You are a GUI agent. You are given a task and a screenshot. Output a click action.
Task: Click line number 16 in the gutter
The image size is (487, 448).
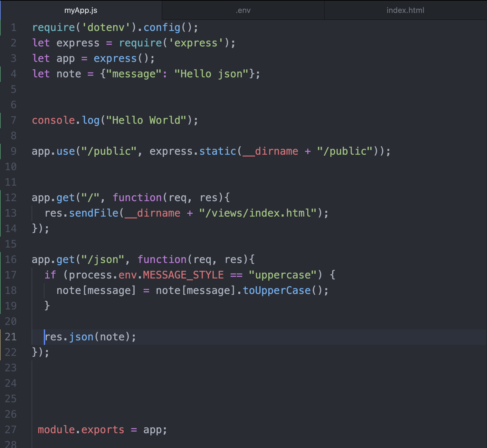pyautogui.click(x=11, y=259)
